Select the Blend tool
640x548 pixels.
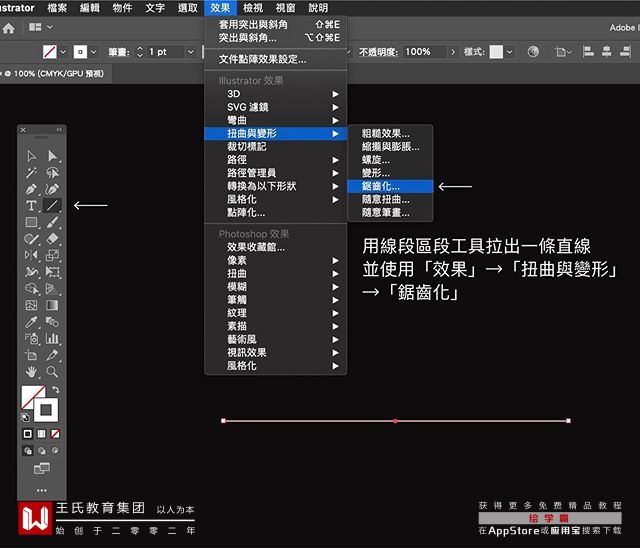tap(52, 322)
